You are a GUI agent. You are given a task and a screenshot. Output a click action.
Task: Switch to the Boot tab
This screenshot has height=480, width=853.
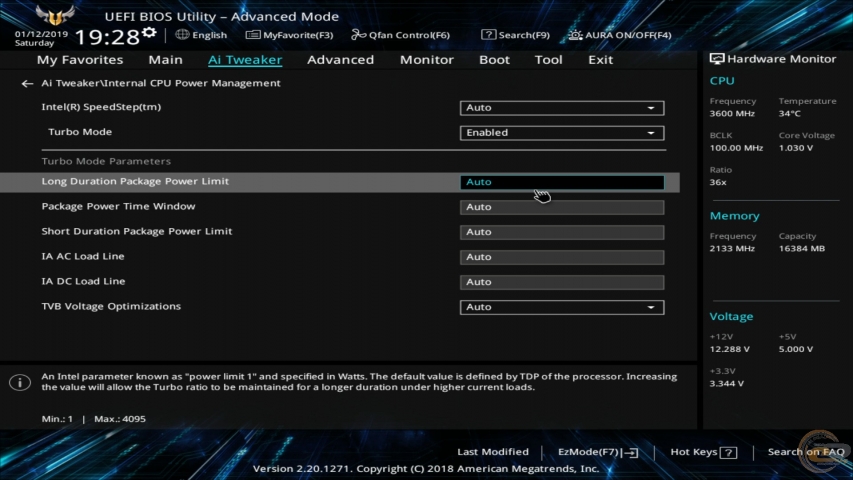pyautogui.click(x=494, y=60)
